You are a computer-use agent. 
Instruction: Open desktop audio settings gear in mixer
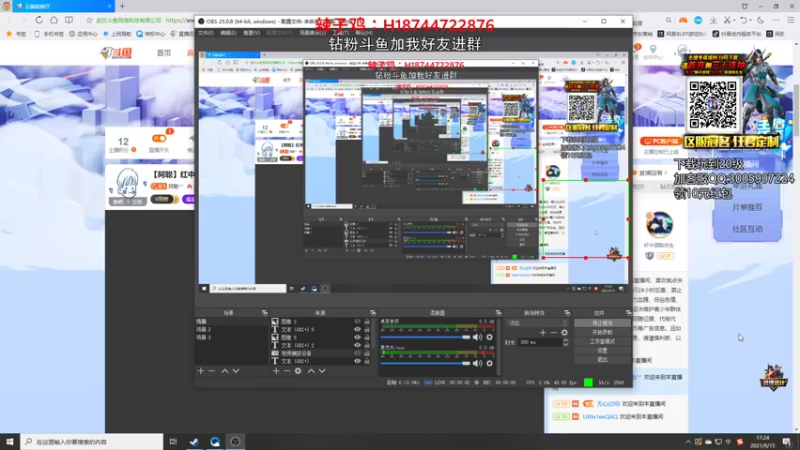tap(489, 337)
